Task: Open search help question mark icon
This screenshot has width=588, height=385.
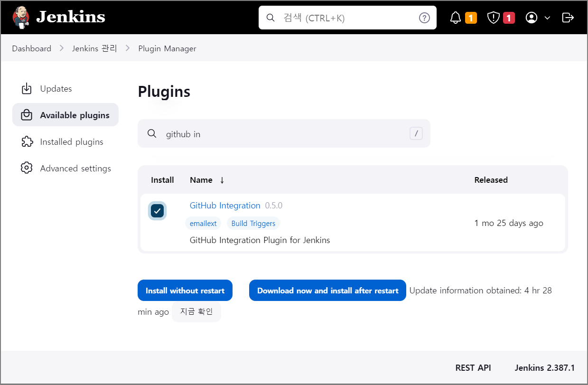Action: pyautogui.click(x=424, y=18)
